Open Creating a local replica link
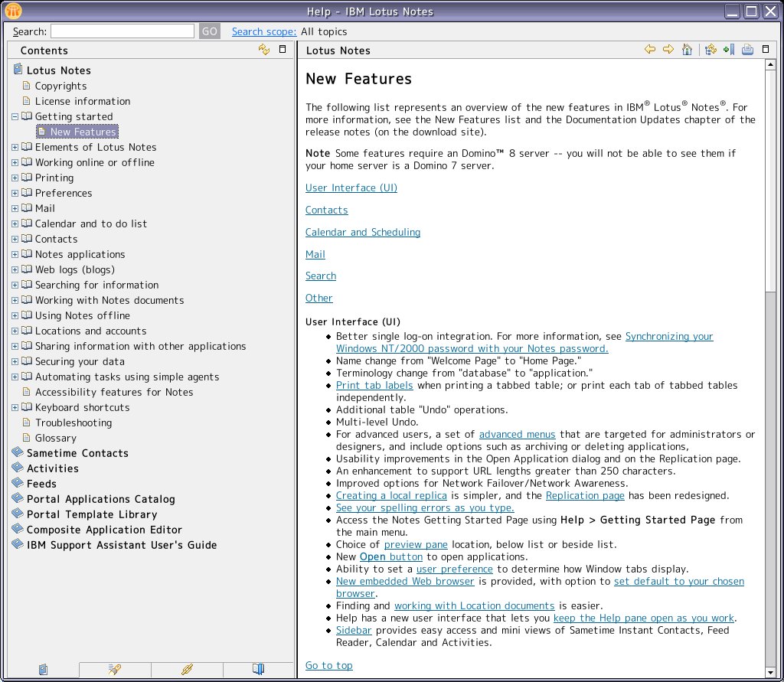This screenshot has height=682, width=784. click(391, 495)
